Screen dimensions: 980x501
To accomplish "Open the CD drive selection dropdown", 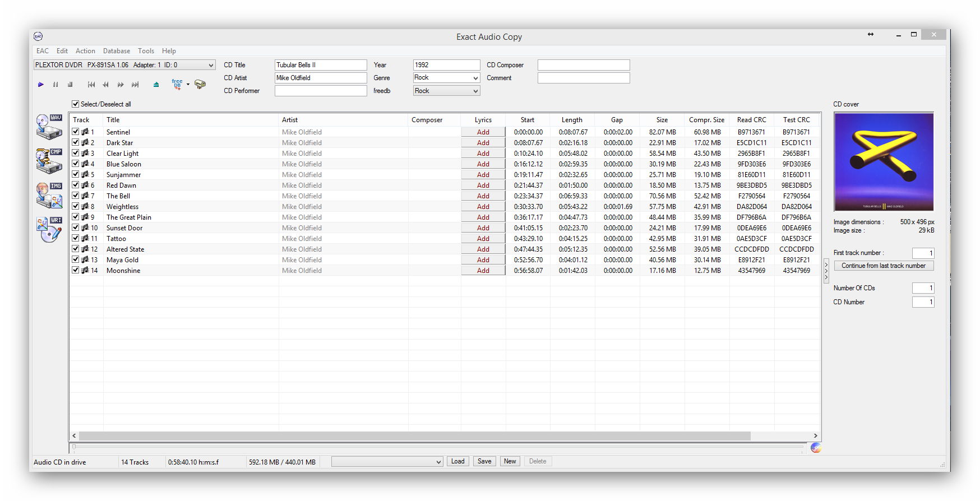I will pos(211,65).
